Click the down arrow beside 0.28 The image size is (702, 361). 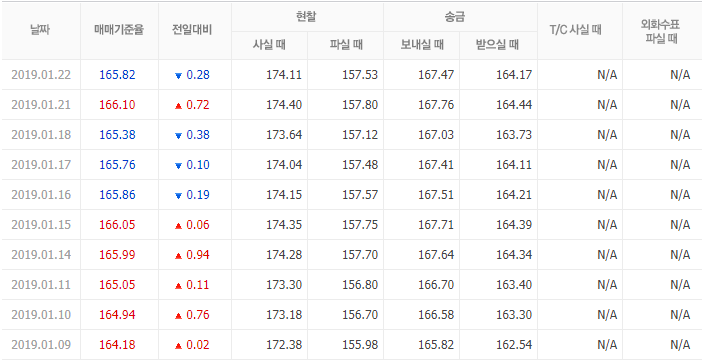coord(178,76)
